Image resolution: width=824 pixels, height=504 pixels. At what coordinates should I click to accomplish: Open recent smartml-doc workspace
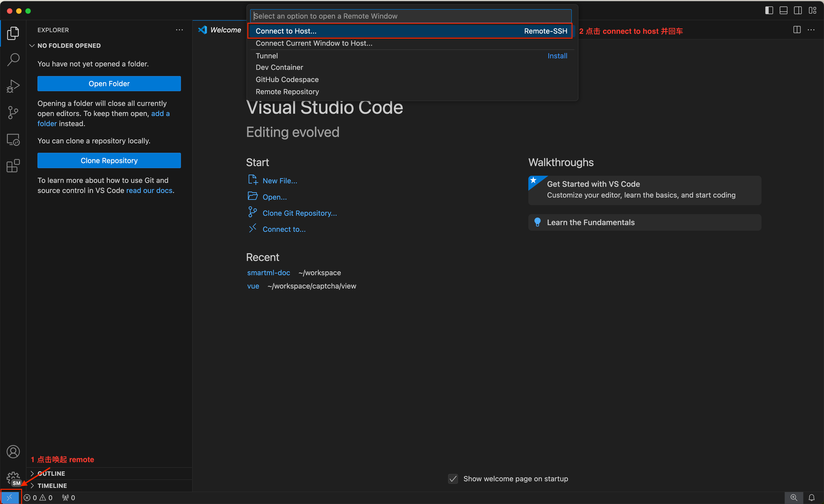point(269,273)
